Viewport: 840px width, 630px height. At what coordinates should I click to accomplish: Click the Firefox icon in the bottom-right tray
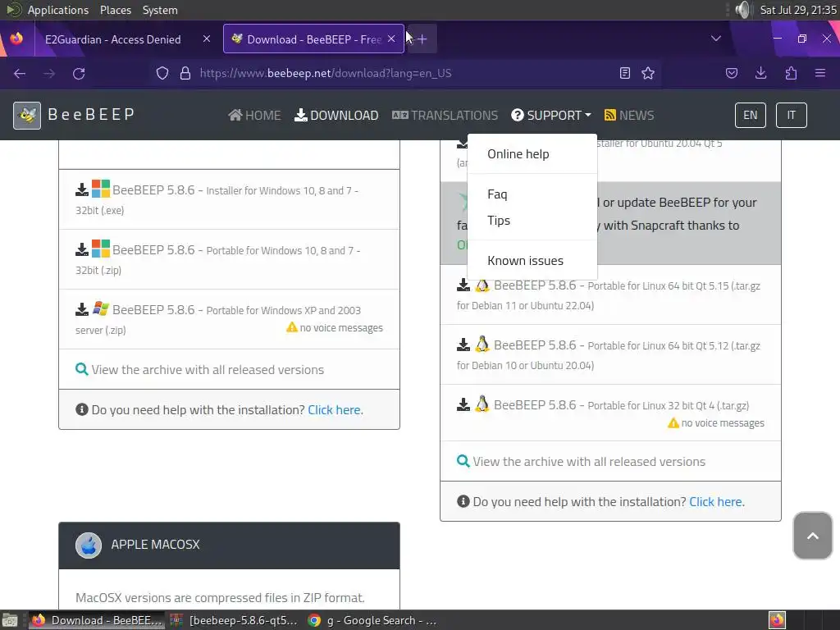click(x=777, y=620)
